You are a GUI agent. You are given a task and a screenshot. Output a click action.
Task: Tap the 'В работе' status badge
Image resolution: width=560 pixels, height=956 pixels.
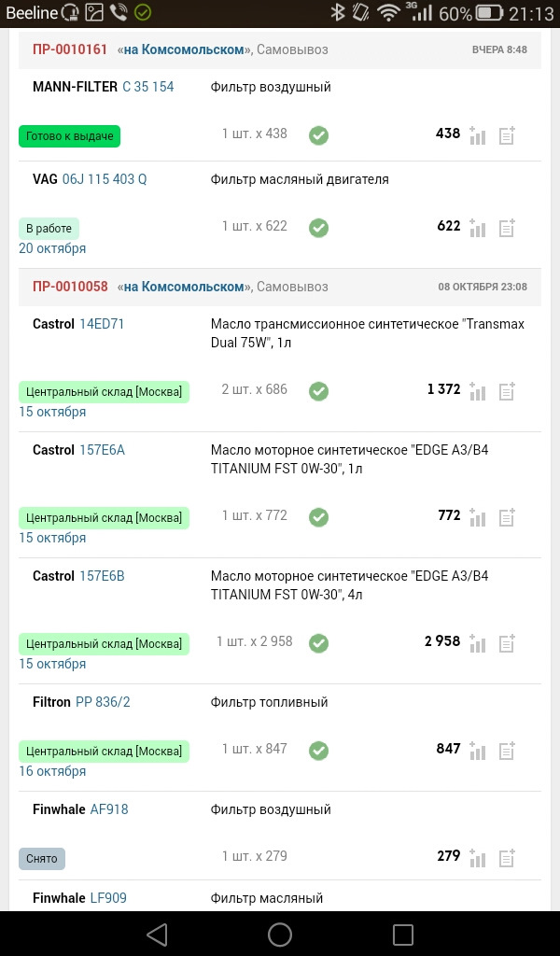coord(49,229)
